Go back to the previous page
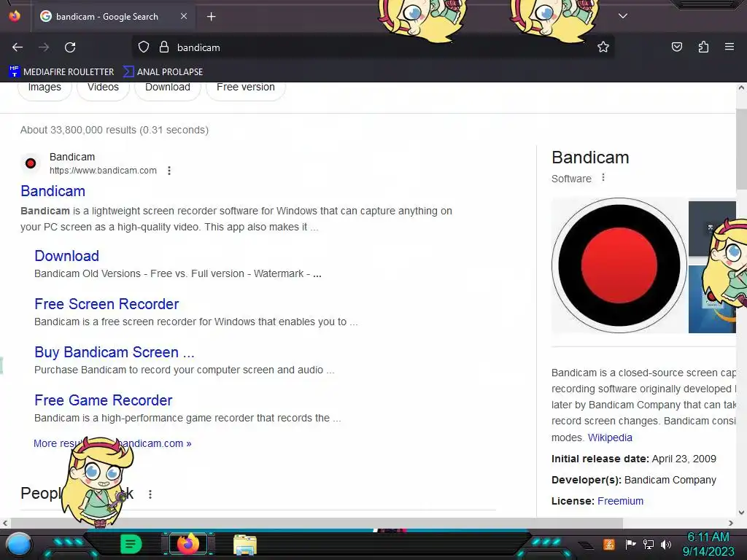The width and height of the screenshot is (747, 560). (x=18, y=47)
